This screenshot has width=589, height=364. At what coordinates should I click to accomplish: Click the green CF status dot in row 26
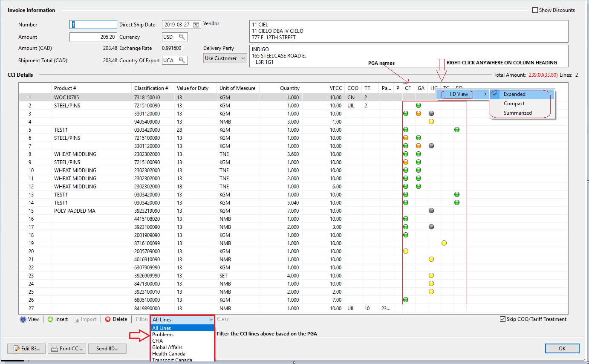406,300
